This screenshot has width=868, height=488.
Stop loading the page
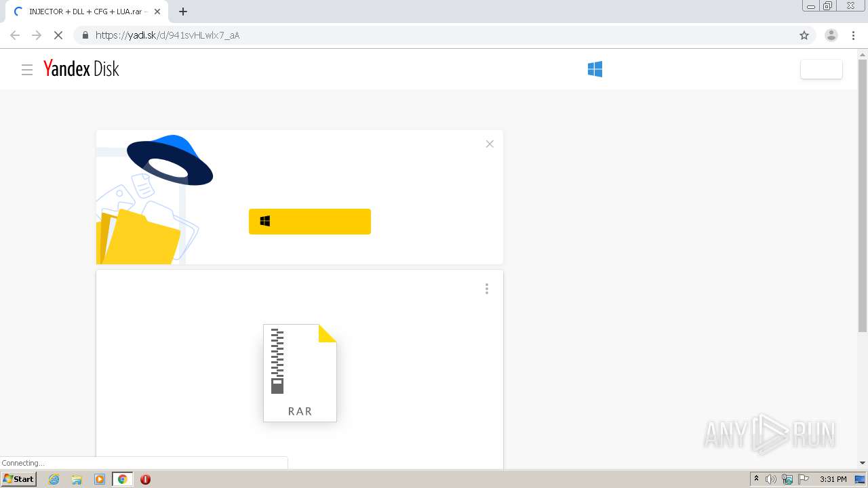tap(58, 35)
